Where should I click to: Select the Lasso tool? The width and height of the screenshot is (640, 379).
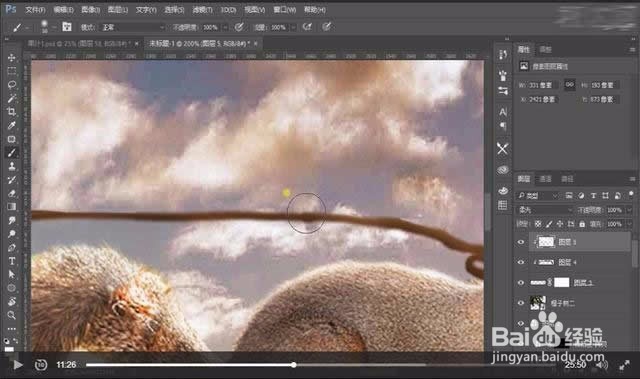point(11,84)
